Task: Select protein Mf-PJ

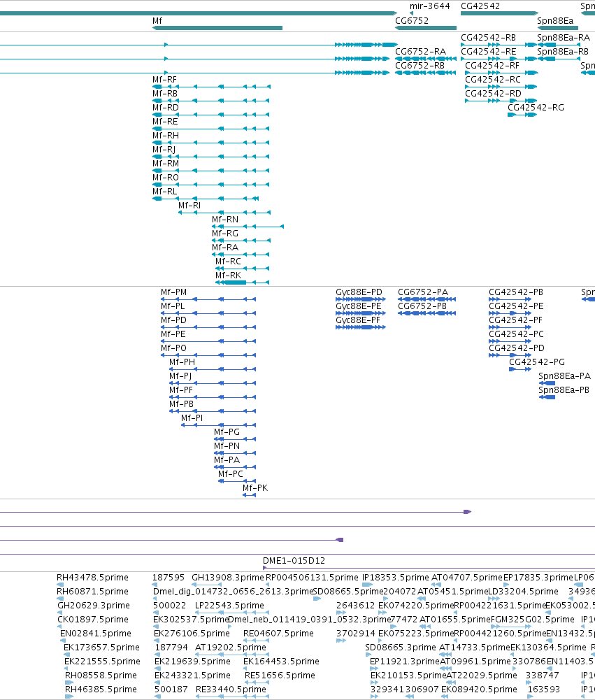Action: [180, 376]
